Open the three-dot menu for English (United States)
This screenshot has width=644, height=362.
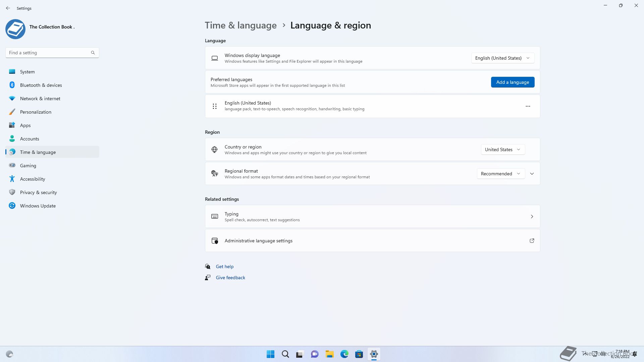[x=528, y=106]
